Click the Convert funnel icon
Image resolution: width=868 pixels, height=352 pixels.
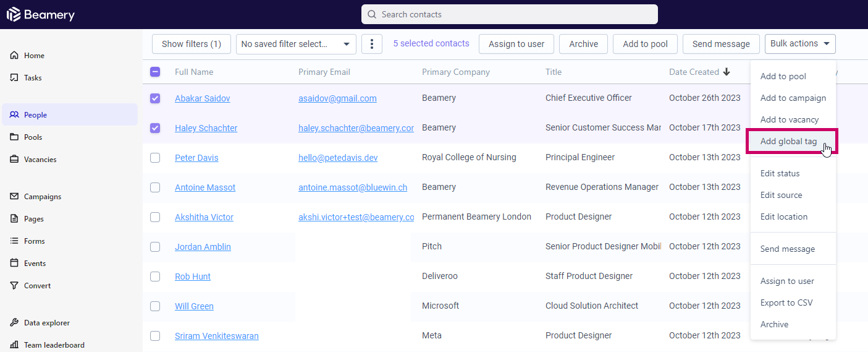coord(14,286)
